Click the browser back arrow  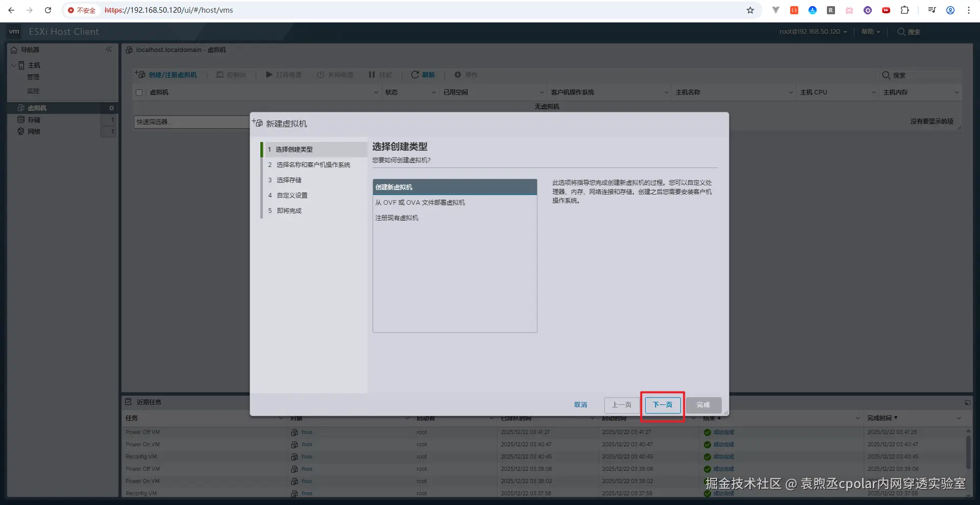click(x=11, y=10)
